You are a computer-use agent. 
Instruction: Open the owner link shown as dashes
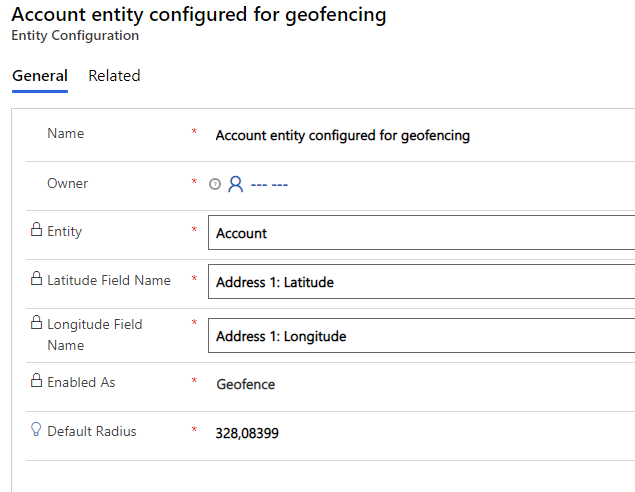coord(269,185)
